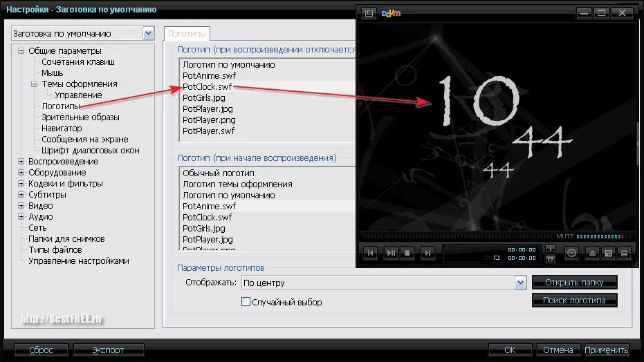
Task: Open file with the eject icon
Action: (x=592, y=253)
